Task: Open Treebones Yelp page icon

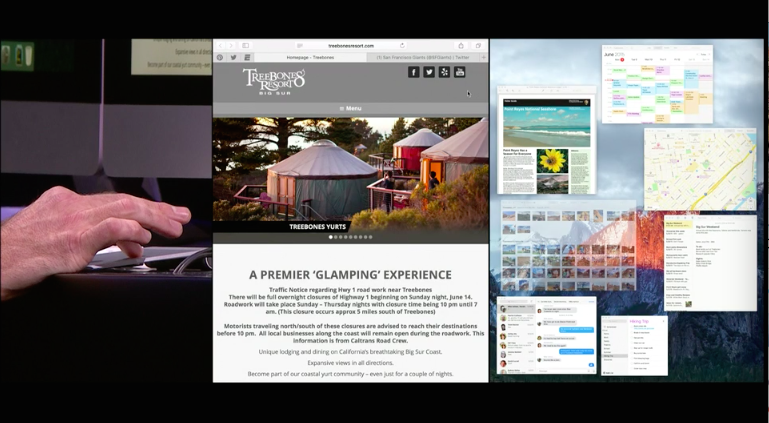Action: (x=444, y=72)
